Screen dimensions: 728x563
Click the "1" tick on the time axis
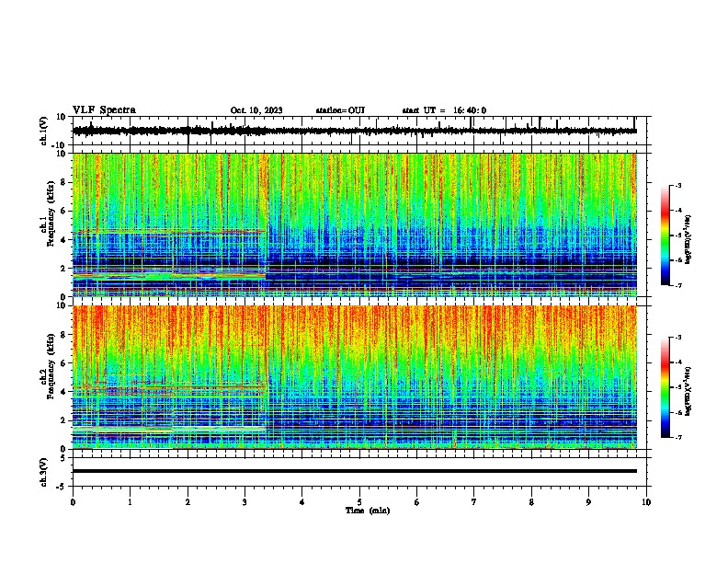tap(130, 502)
